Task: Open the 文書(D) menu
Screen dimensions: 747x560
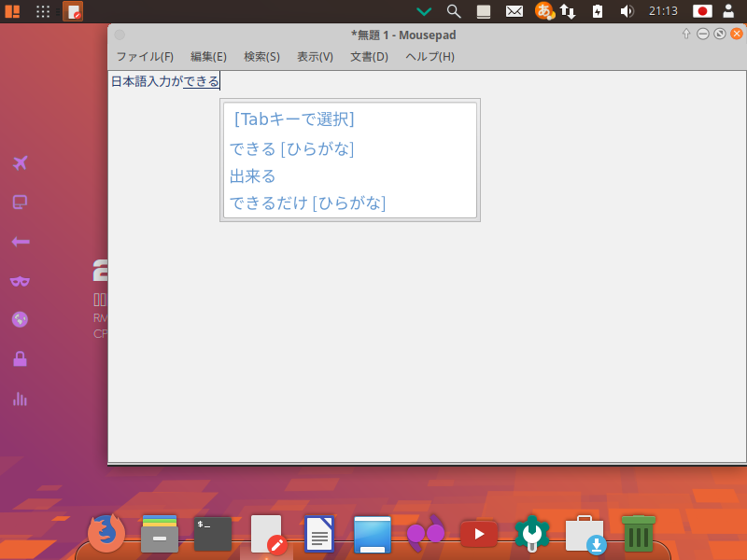Action: (369, 57)
